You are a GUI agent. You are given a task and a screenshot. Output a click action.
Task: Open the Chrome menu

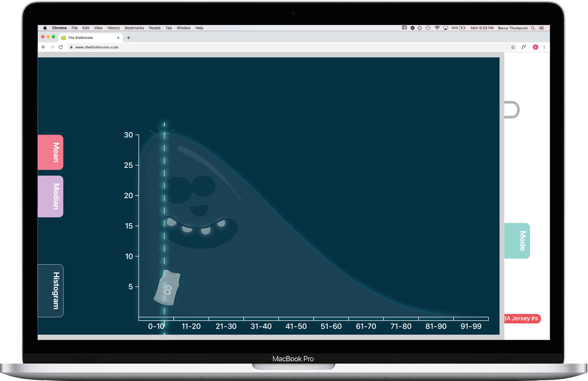[x=59, y=28]
